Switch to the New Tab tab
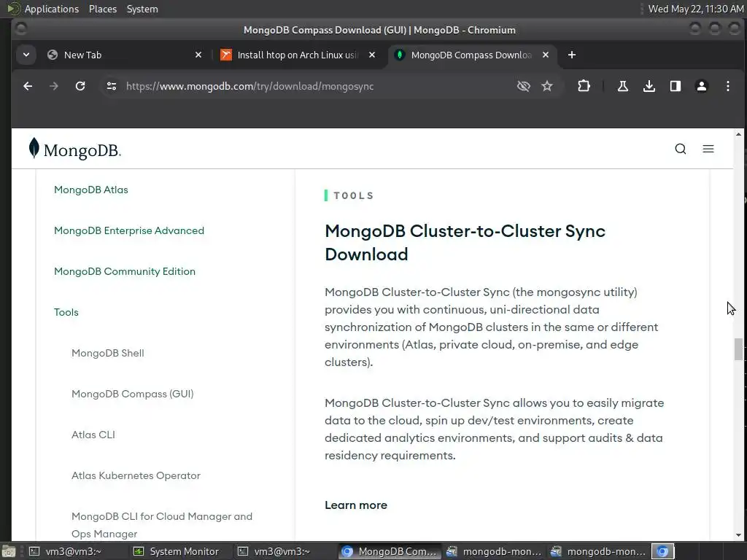The height and width of the screenshot is (560, 747). tap(125, 55)
